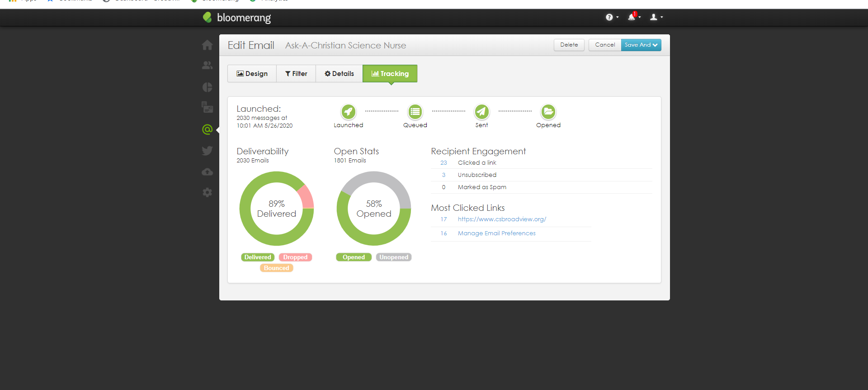
Task: Open Manage Email Preferences link
Action: [496, 233]
